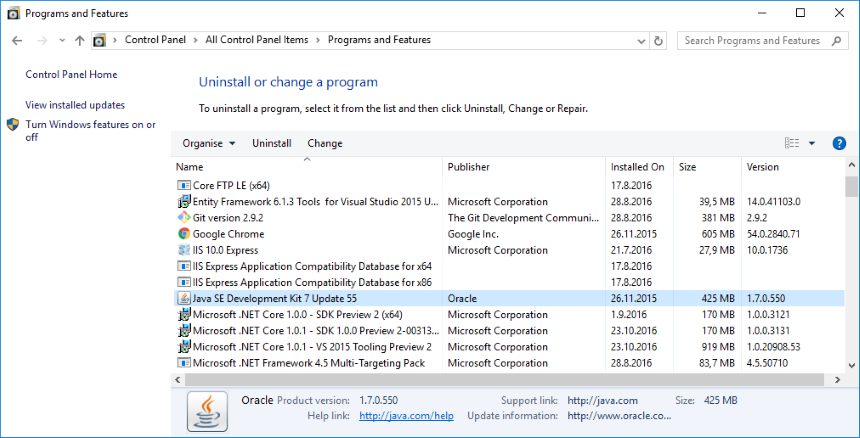The image size is (860, 438).
Task: Select Microsoft .NET Framework 4.5 Multi-Targeting Pack name
Action: tap(309, 363)
